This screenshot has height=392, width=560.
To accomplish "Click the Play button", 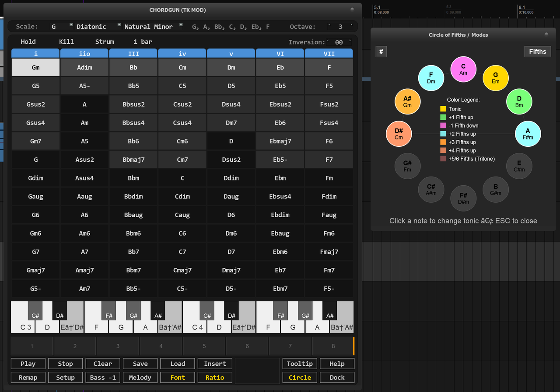I will pyautogui.click(x=28, y=364).
